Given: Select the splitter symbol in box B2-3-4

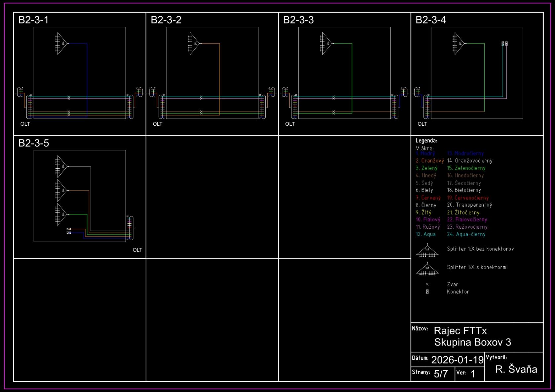Looking at the screenshot, I should point(460,44).
